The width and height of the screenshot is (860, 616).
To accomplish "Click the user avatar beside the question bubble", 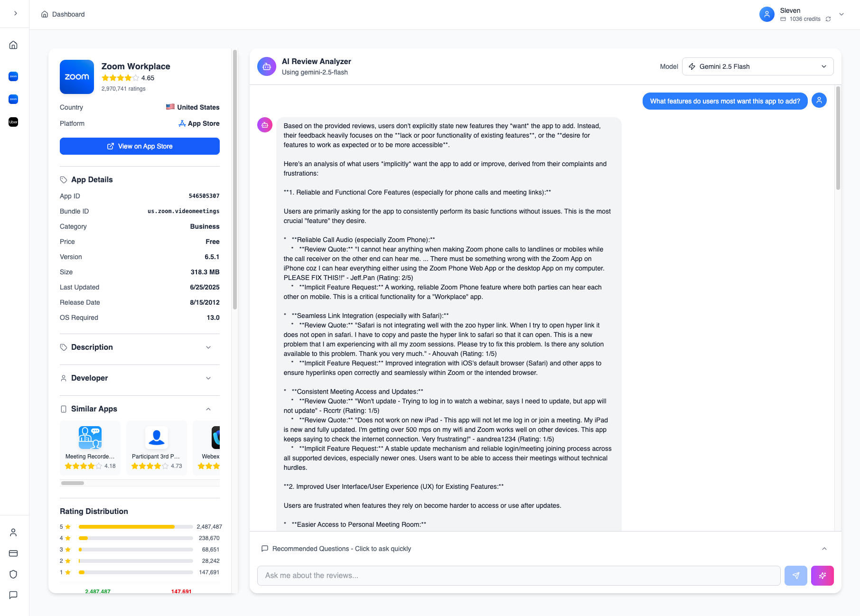I will pos(819,100).
